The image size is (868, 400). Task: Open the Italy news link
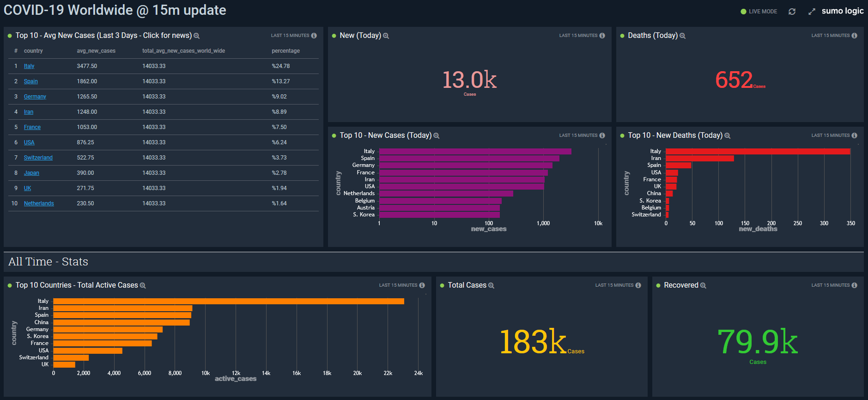pyautogui.click(x=29, y=66)
